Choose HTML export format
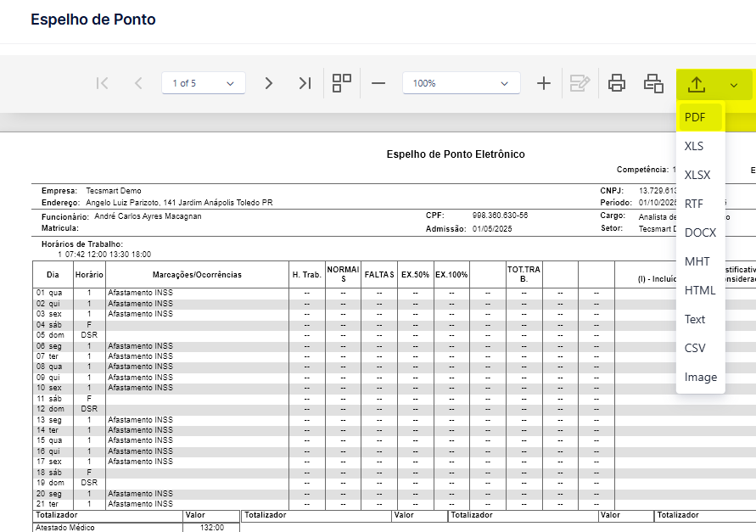756x532 pixels. [x=701, y=290]
